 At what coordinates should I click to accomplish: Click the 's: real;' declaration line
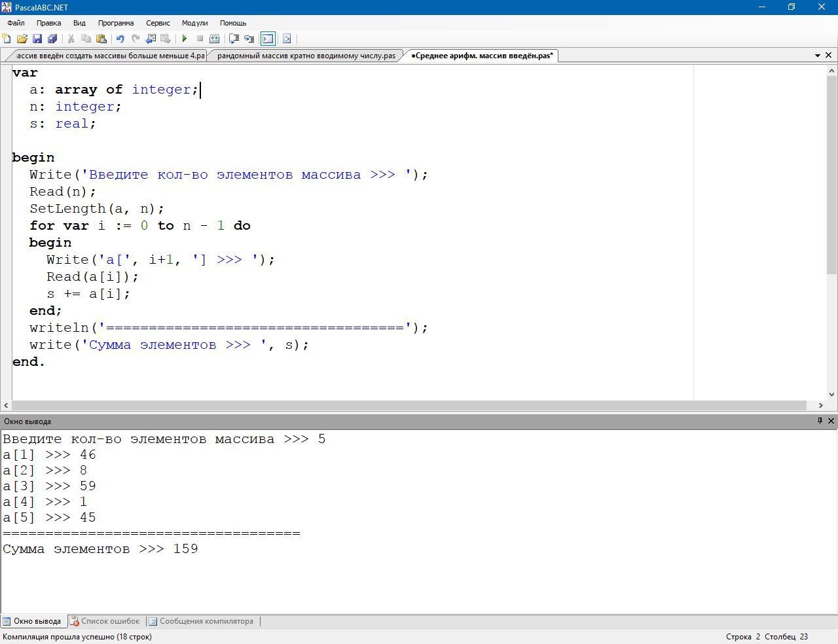[x=63, y=124]
